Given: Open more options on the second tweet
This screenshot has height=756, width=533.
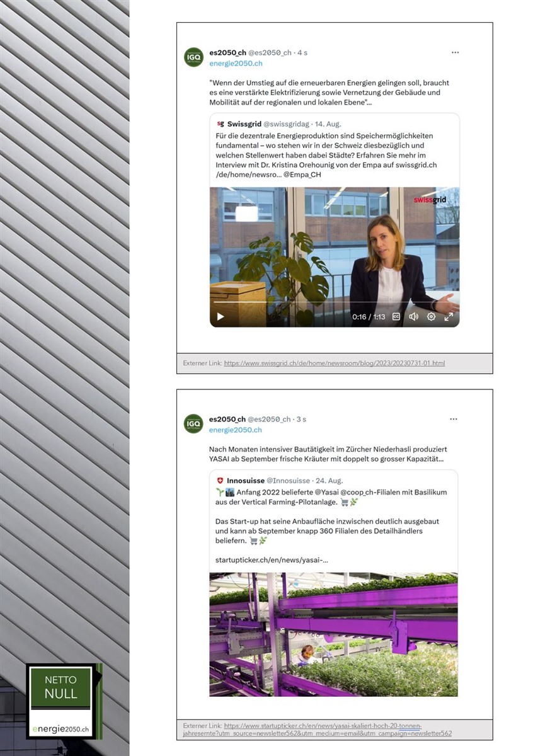Looking at the screenshot, I should coord(453,419).
